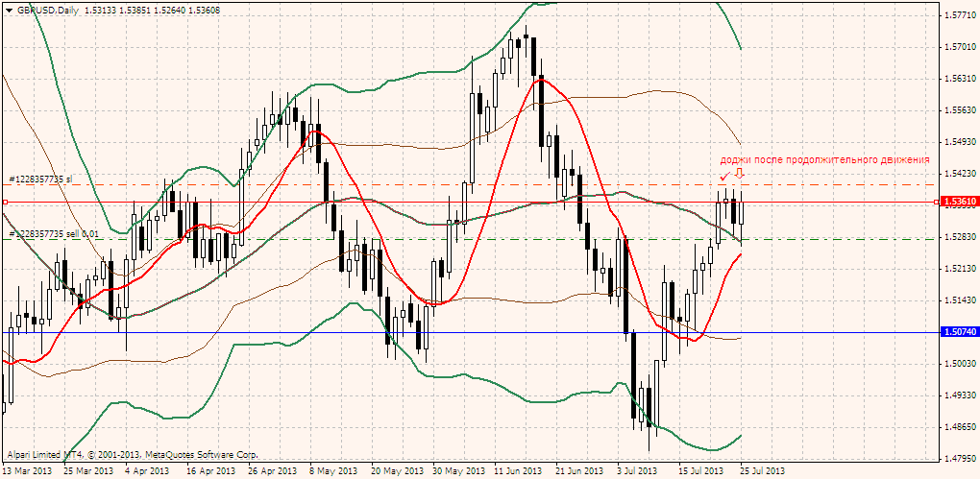Click the 1.56310 price scale label
Viewport: 980px width, 479px height.
[961, 79]
